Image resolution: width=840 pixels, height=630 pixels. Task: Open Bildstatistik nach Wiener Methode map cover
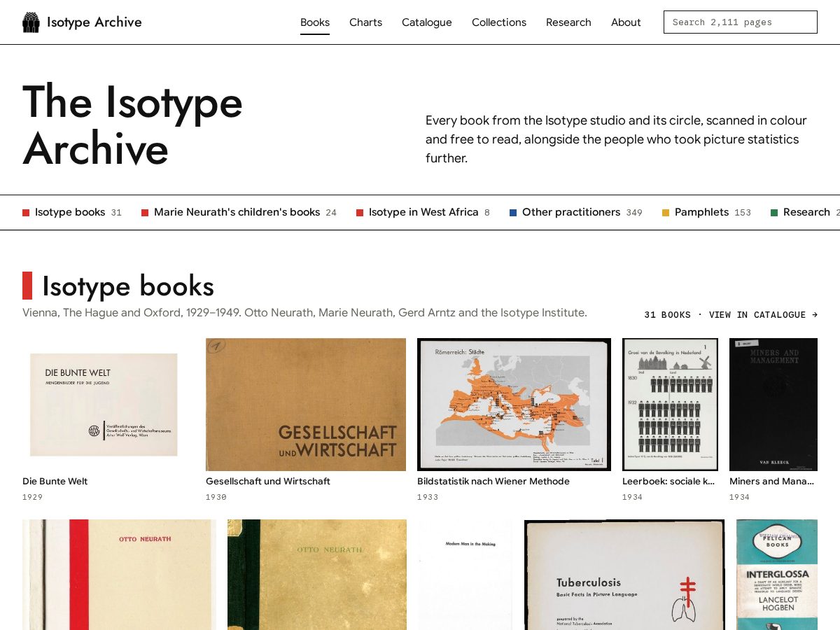(x=514, y=405)
